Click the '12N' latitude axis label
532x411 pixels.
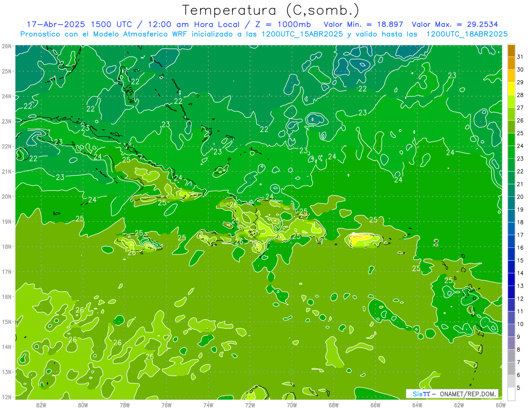[x=6, y=397]
